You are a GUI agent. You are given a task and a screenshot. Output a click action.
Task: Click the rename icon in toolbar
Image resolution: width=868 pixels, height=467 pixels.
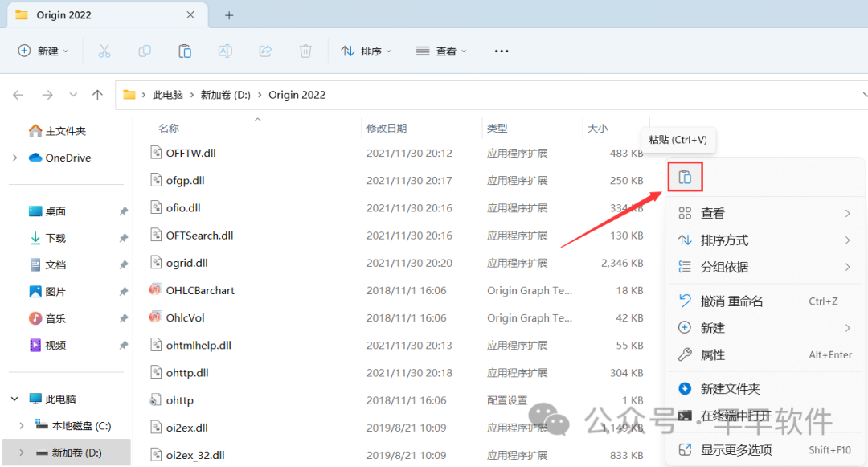click(225, 51)
